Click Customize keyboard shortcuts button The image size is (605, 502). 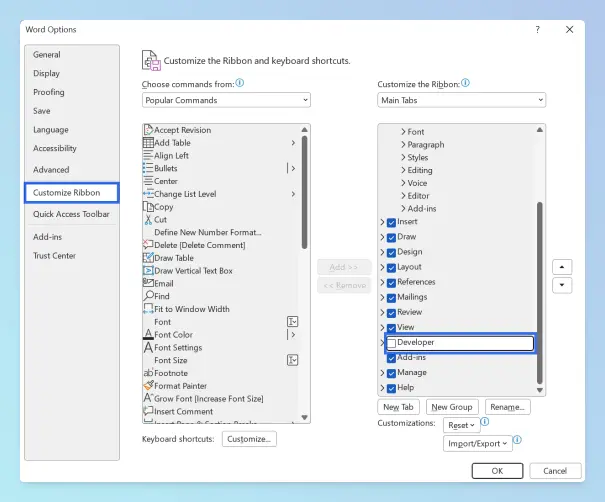(x=249, y=439)
